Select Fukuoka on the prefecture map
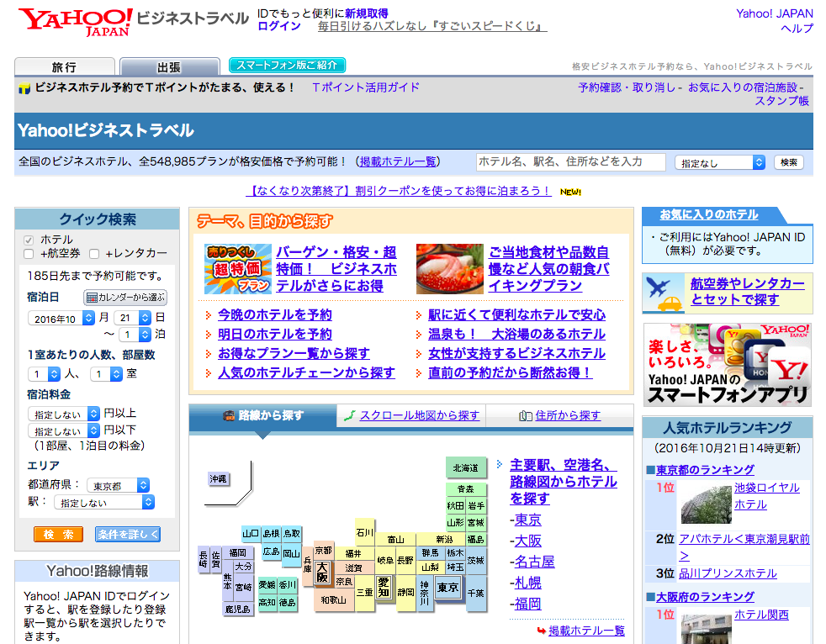This screenshot has width=826, height=644. [237, 552]
